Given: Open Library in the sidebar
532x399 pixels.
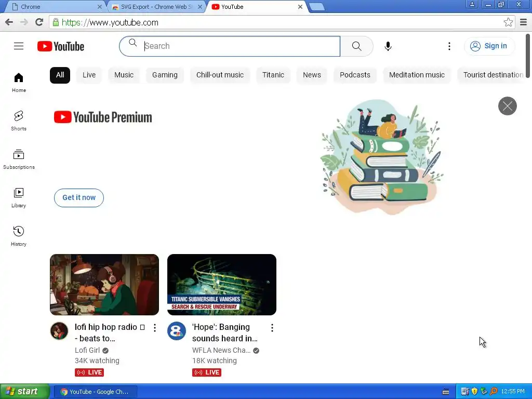Looking at the screenshot, I should (19, 197).
